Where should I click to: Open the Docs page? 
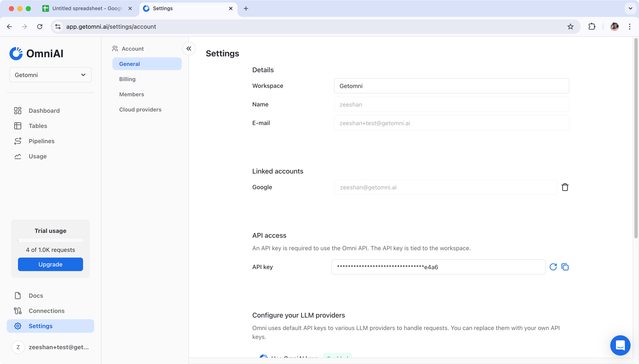point(36,295)
